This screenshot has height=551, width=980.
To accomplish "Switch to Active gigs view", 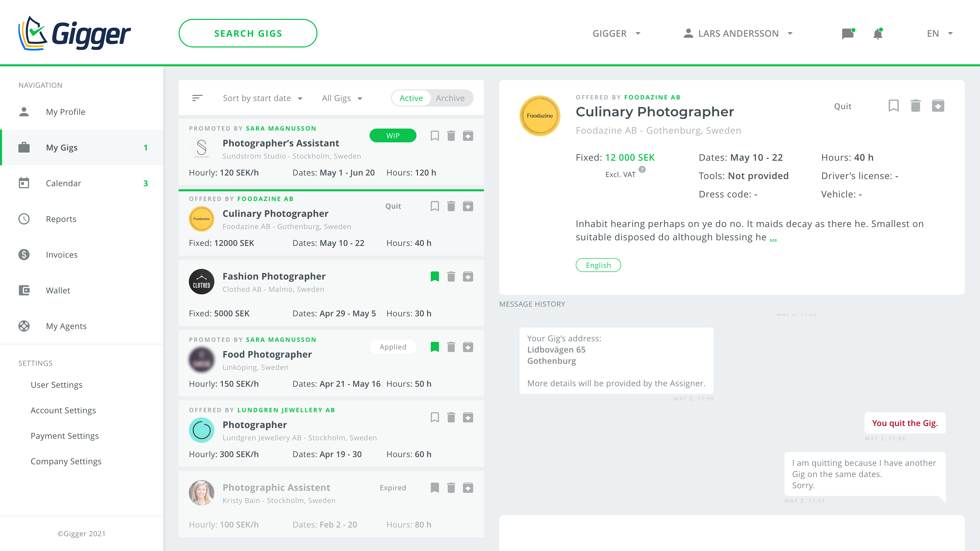I will click(411, 98).
